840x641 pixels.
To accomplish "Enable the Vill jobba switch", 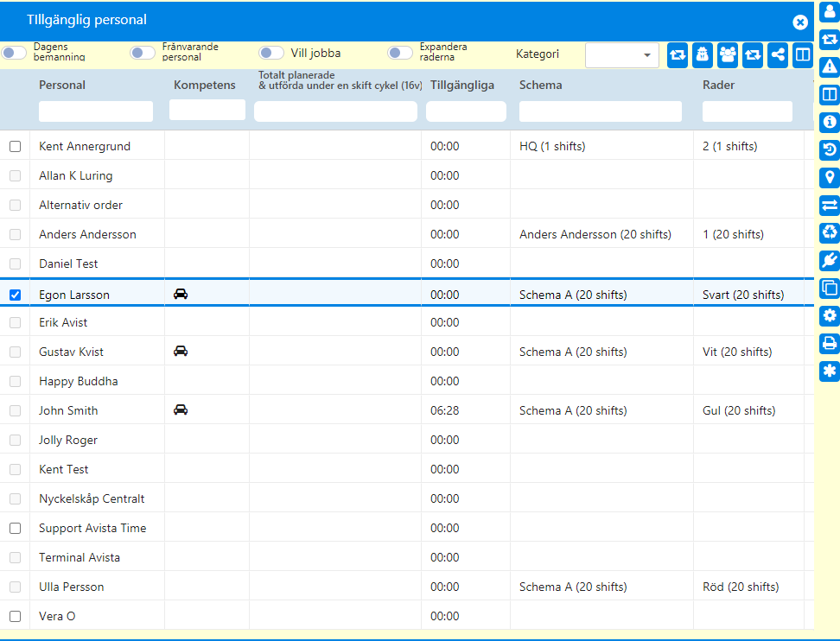I will 271,53.
